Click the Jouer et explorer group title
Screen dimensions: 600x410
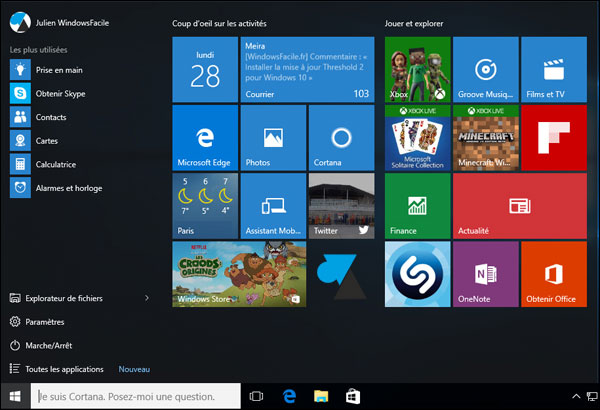(x=414, y=23)
